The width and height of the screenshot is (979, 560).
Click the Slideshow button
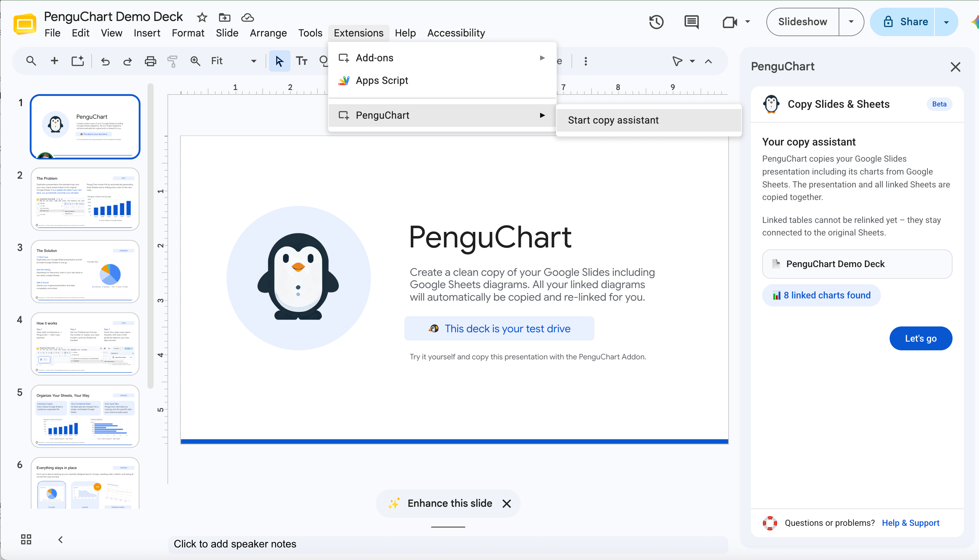(802, 22)
